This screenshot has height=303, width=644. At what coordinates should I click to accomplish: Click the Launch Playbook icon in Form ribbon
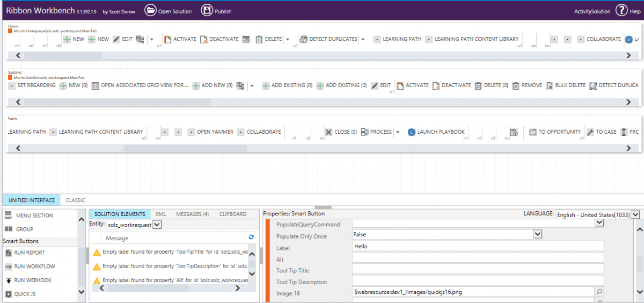point(412,132)
